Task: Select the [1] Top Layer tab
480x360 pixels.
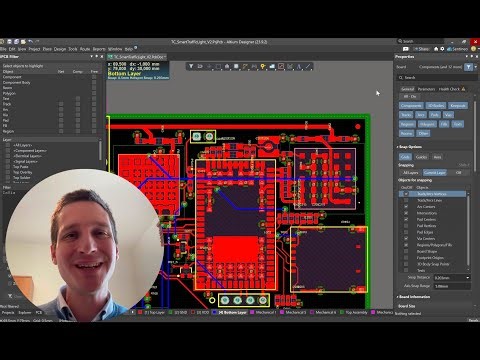Action: (154, 313)
